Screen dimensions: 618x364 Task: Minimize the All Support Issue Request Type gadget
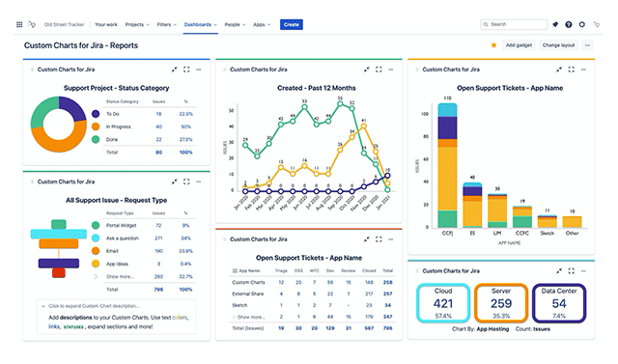[174, 182]
